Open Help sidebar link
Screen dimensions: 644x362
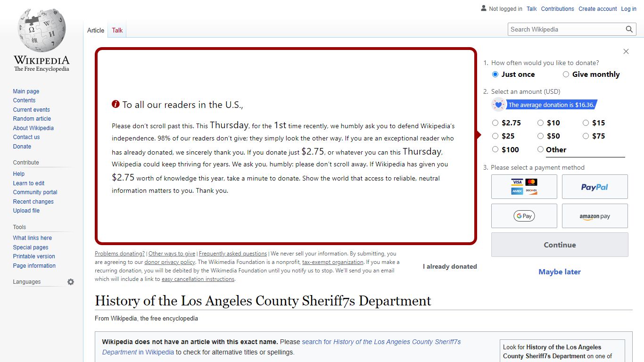coord(19,174)
